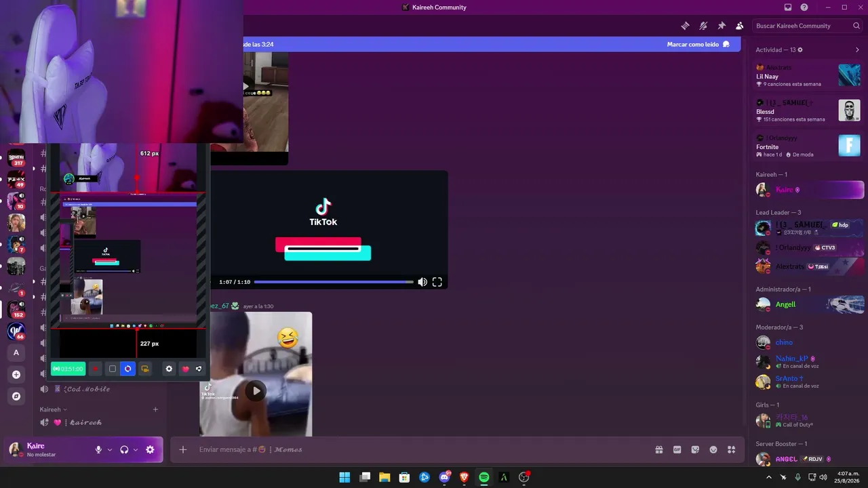Open Microsoft Store from taskbar

(404, 477)
